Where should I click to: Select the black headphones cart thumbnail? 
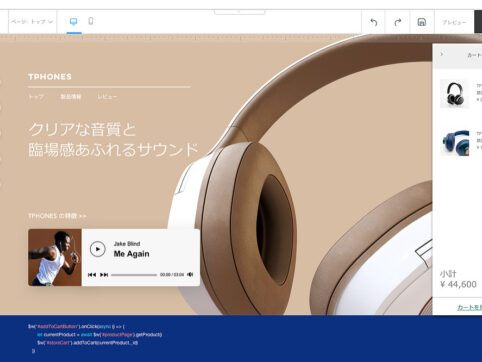pos(454,94)
